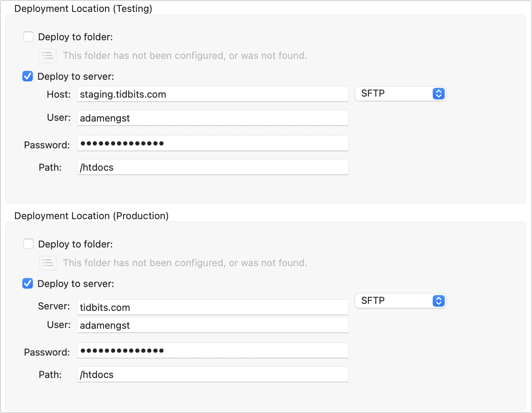The height and width of the screenshot is (413, 532).
Task: Click the Host: label
Action: tap(59, 94)
